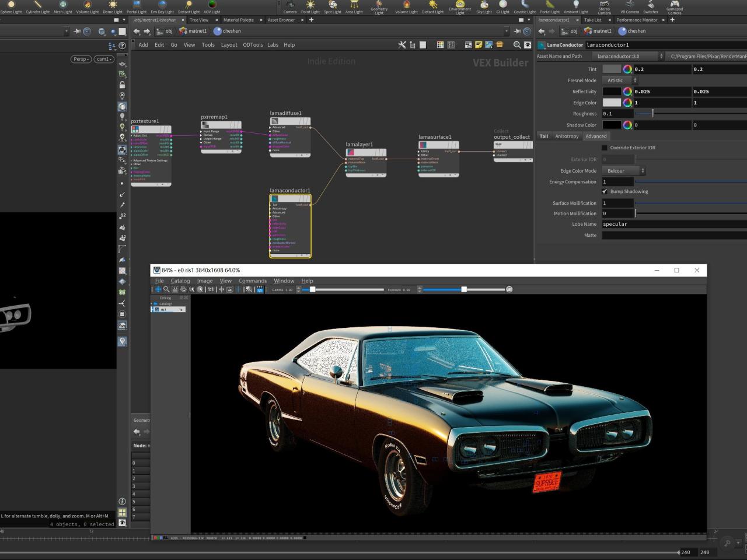Click the Sky Light shelf tool
The width and height of the screenshot is (747, 560).
pyautogui.click(x=484, y=6)
